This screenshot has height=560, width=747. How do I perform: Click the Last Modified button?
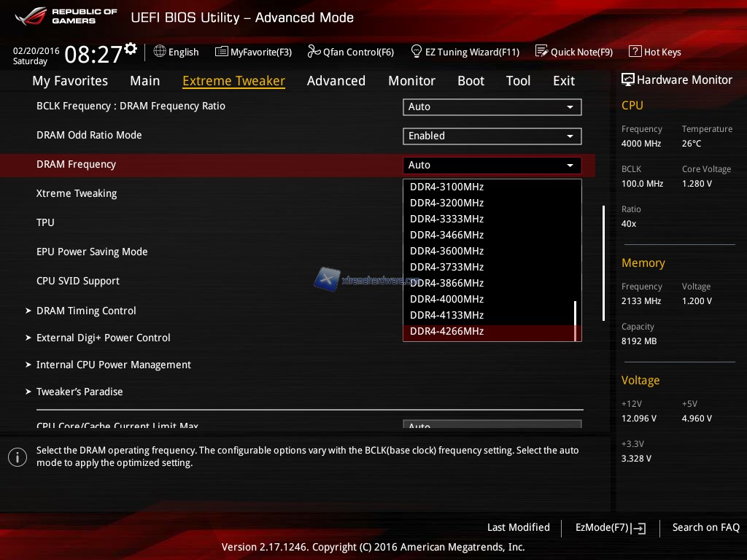point(518,527)
